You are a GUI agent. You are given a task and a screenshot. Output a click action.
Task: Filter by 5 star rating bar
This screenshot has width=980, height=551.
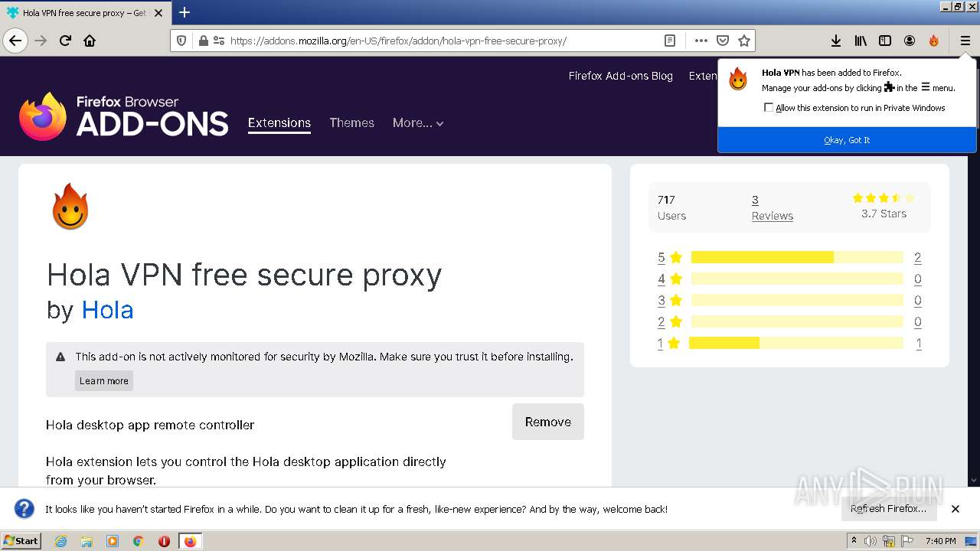tap(797, 257)
